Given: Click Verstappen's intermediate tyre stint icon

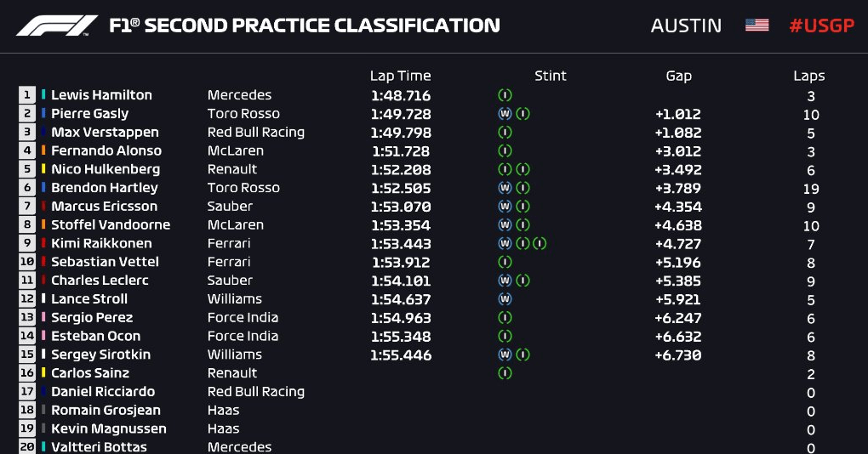Looking at the screenshot, I should [505, 132].
